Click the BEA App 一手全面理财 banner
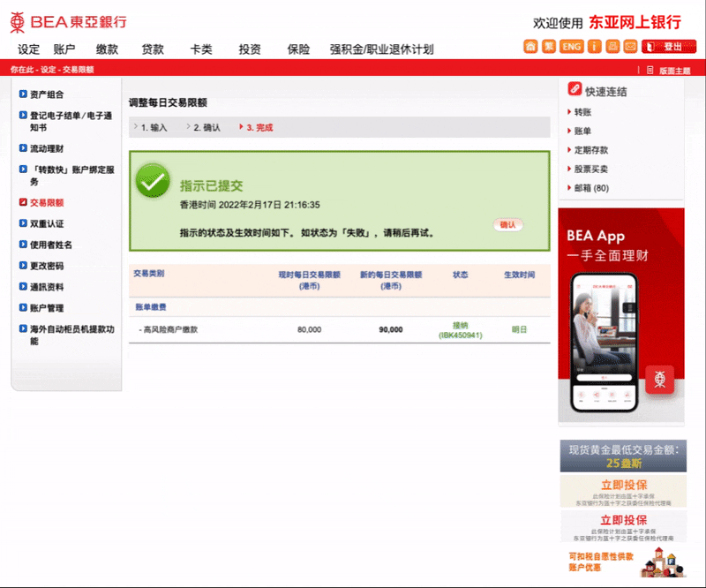 tap(621, 315)
